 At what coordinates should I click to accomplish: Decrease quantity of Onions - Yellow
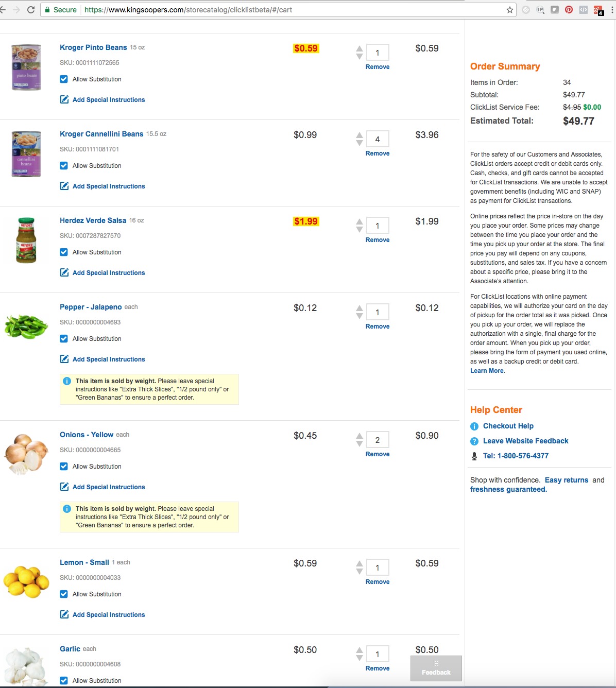coord(360,444)
